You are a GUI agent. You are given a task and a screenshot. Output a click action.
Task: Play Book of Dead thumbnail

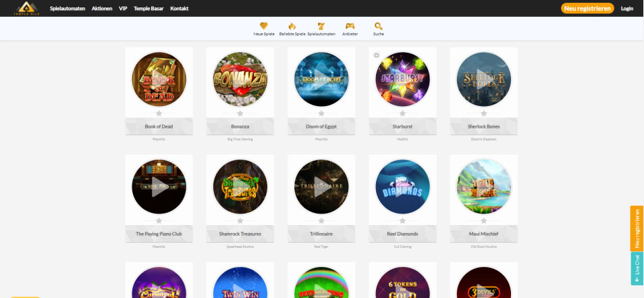pyautogui.click(x=159, y=79)
